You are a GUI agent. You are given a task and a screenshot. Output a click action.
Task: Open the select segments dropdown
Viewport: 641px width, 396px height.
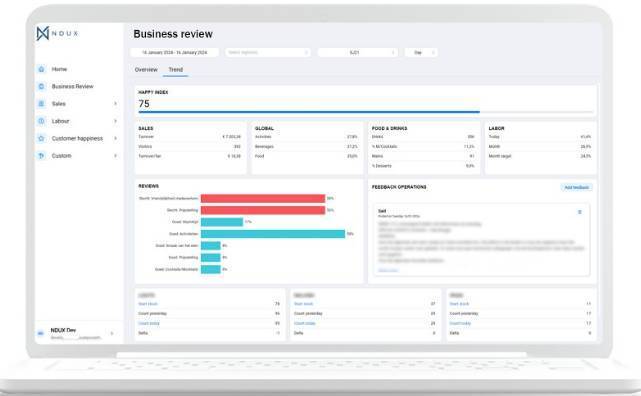[268, 52]
